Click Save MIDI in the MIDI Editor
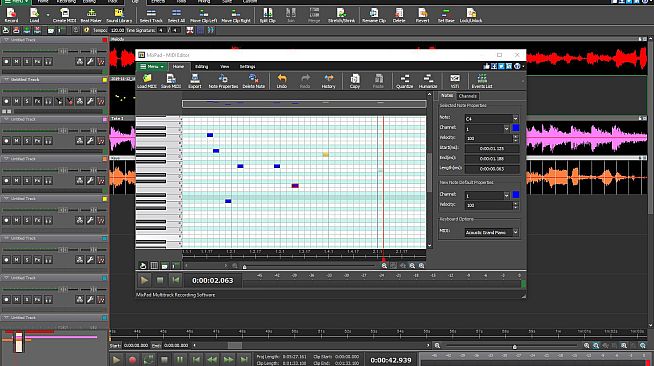 (x=171, y=81)
